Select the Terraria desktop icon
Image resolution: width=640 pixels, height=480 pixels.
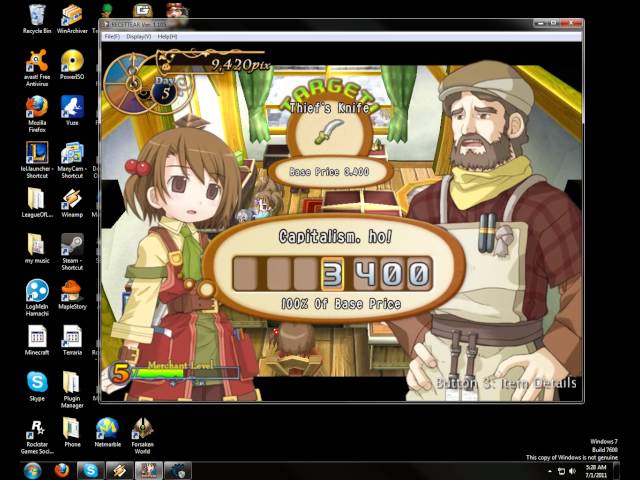click(x=72, y=340)
